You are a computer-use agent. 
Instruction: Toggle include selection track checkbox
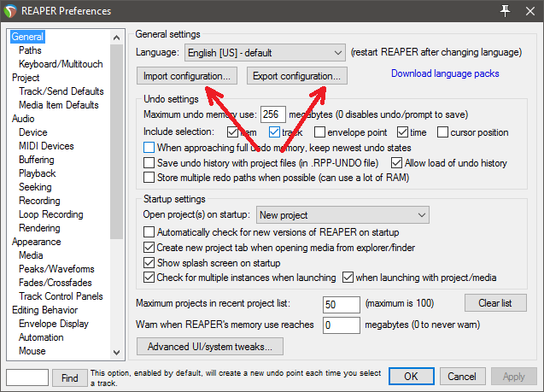coord(274,132)
